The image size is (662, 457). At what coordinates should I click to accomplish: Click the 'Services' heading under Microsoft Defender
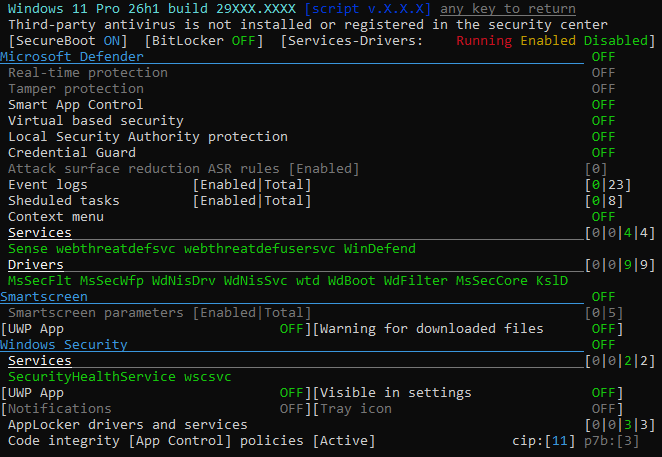[x=40, y=233]
